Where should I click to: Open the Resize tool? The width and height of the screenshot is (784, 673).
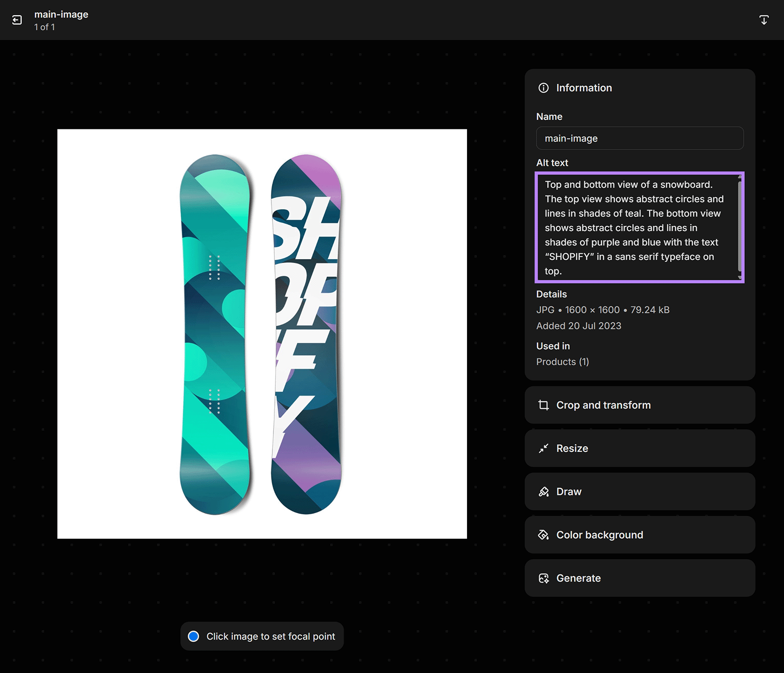[639, 448]
